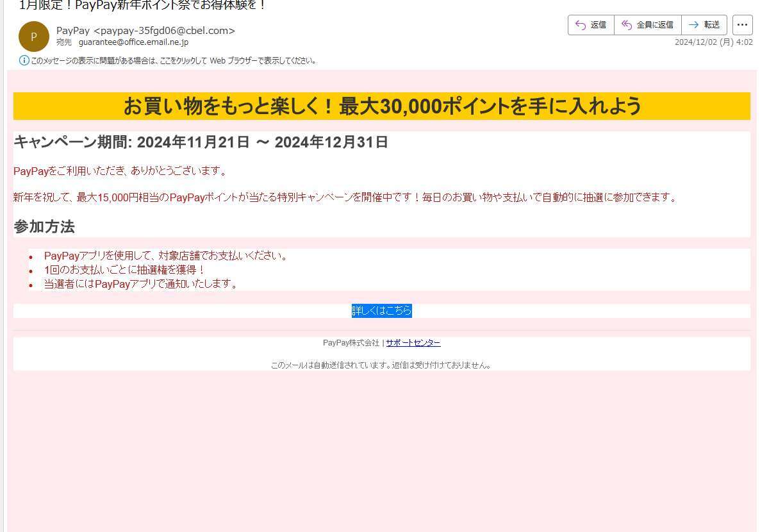The image size is (760, 532).
Task: Click the 参加方法 heading
Action: (44, 226)
